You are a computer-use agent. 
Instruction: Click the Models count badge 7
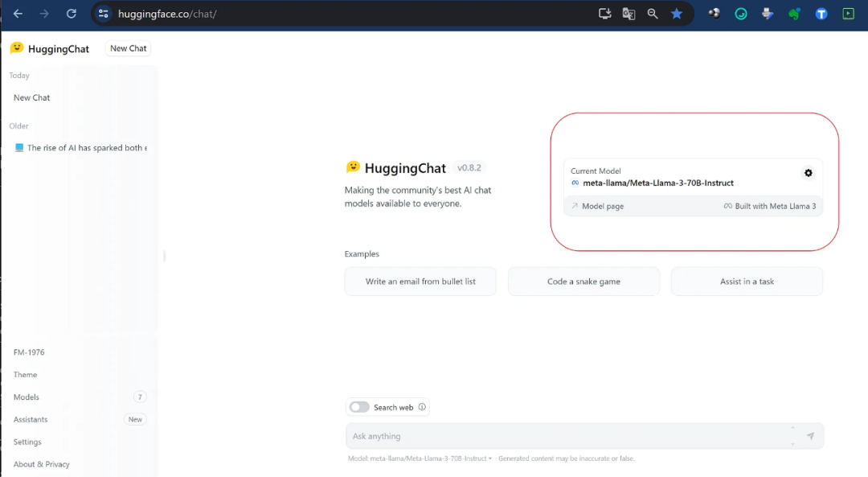coord(140,397)
